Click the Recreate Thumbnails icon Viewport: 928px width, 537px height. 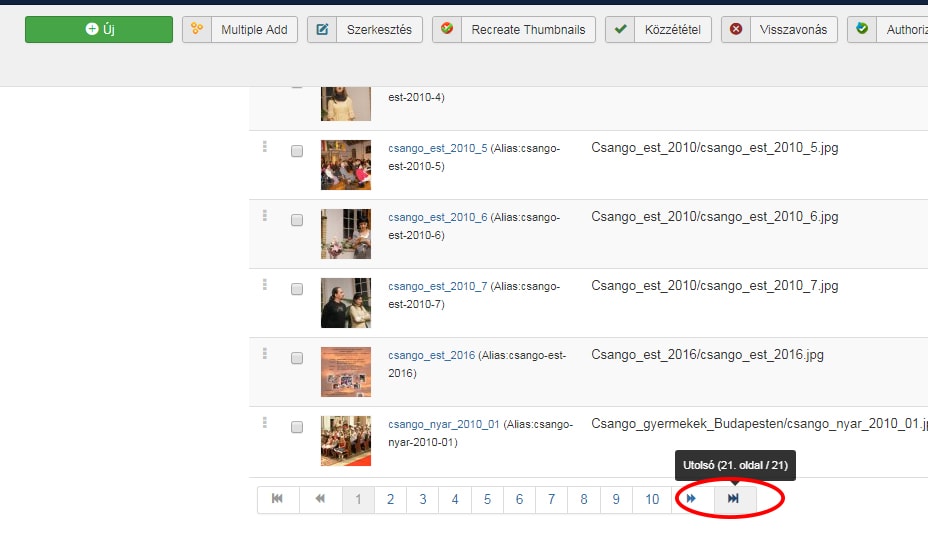(x=447, y=28)
